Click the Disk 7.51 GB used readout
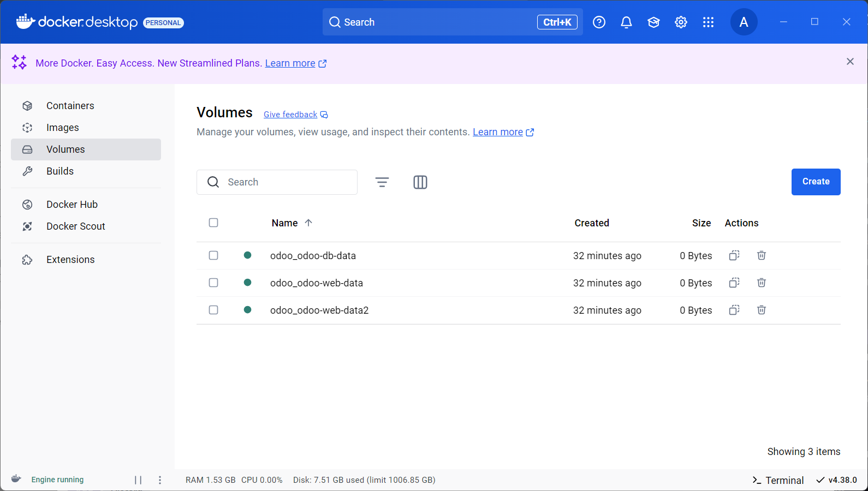 [x=364, y=480]
